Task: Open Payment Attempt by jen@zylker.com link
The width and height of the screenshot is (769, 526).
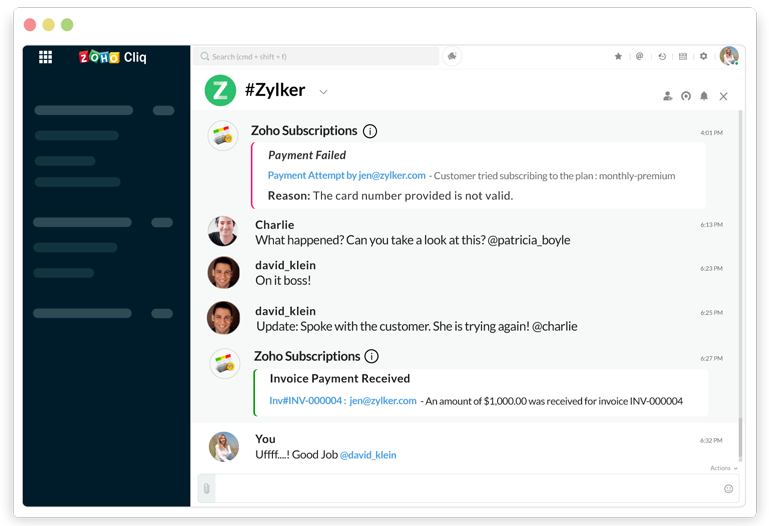Action: [x=346, y=175]
